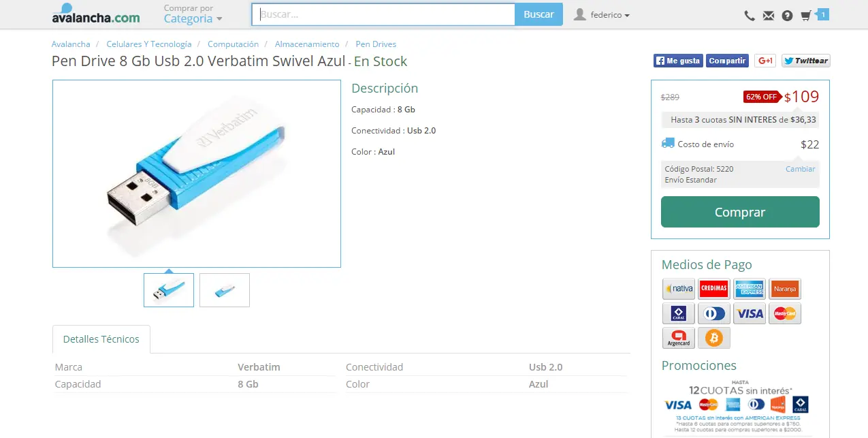Click the product title Pen Drive 8 Gb
Screen dimensions: 868x438
tap(199, 61)
